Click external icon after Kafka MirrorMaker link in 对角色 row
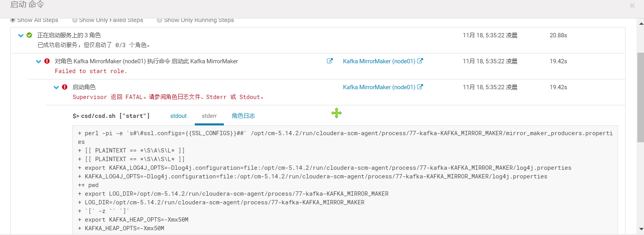The image size is (644, 235). (420, 61)
